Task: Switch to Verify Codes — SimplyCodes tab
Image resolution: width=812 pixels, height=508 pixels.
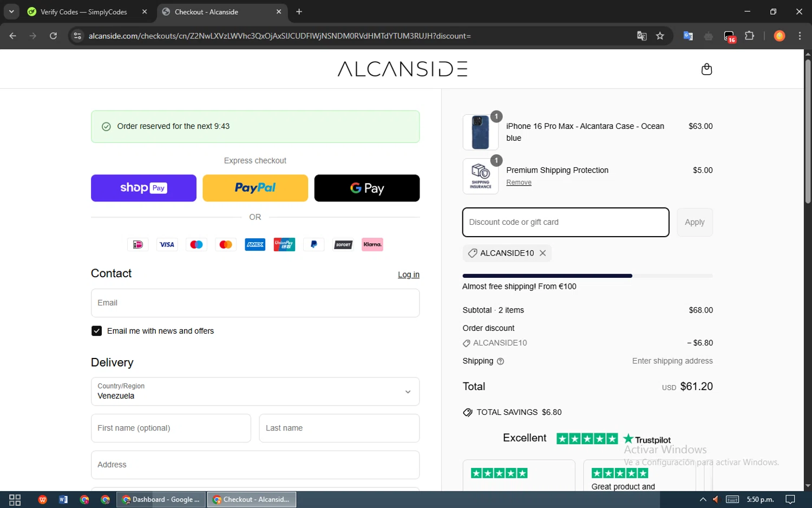Action: [84, 12]
